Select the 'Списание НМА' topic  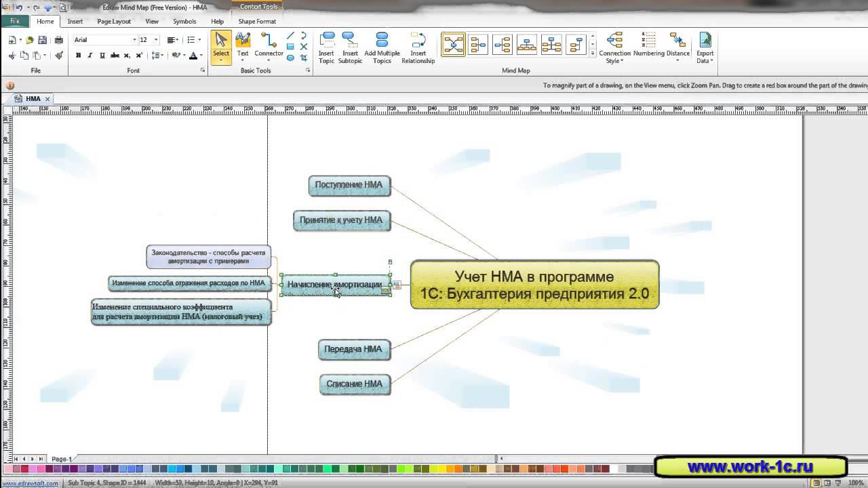tap(355, 384)
